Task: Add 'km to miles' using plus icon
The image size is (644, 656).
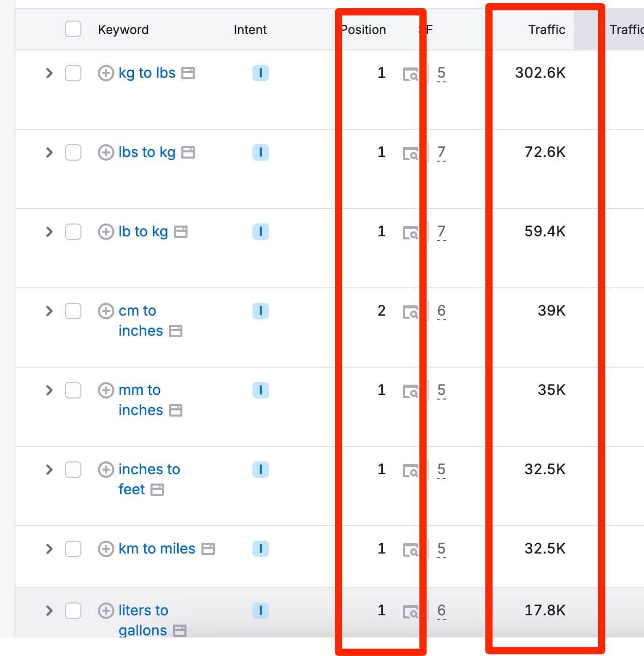Action: coord(106,549)
